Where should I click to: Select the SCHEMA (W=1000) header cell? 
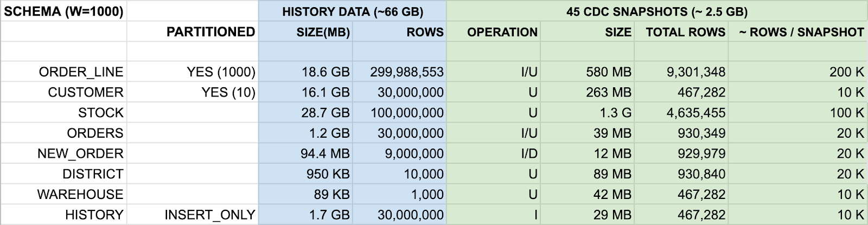[63, 11]
